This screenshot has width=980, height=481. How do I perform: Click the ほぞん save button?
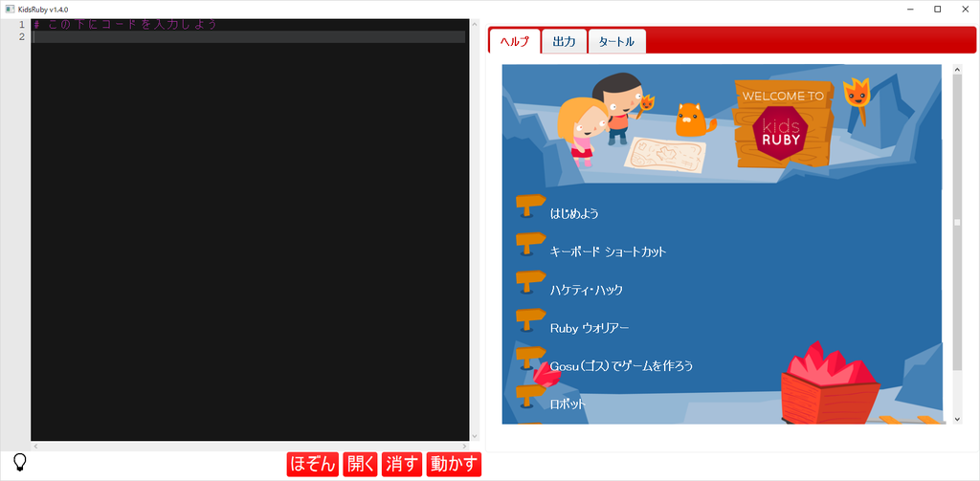[x=313, y=464]
